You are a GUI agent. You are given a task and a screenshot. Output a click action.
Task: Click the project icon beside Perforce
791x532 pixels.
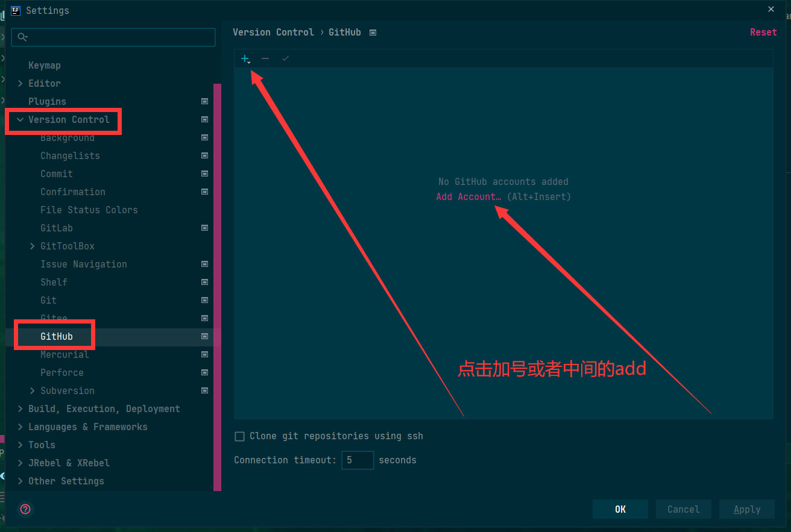(x=205, y=372)
